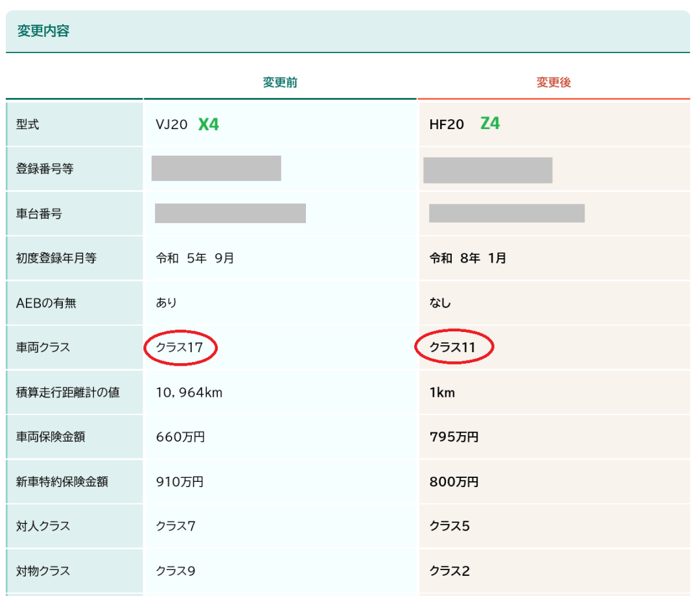Select the 変更前 column header

coord(280,83)
